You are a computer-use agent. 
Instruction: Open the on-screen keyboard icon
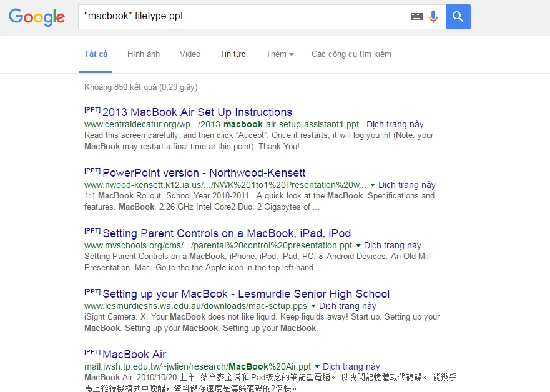[x=416, y=17]
